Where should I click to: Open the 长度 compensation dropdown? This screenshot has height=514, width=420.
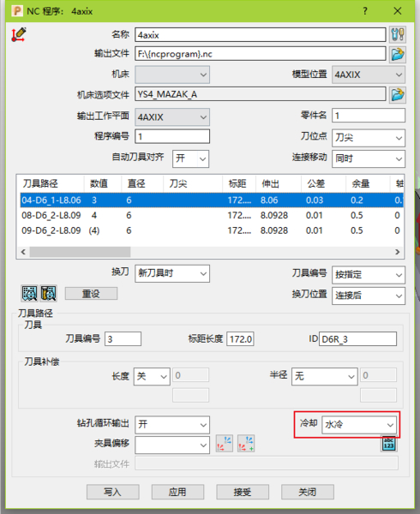[152, 376]
